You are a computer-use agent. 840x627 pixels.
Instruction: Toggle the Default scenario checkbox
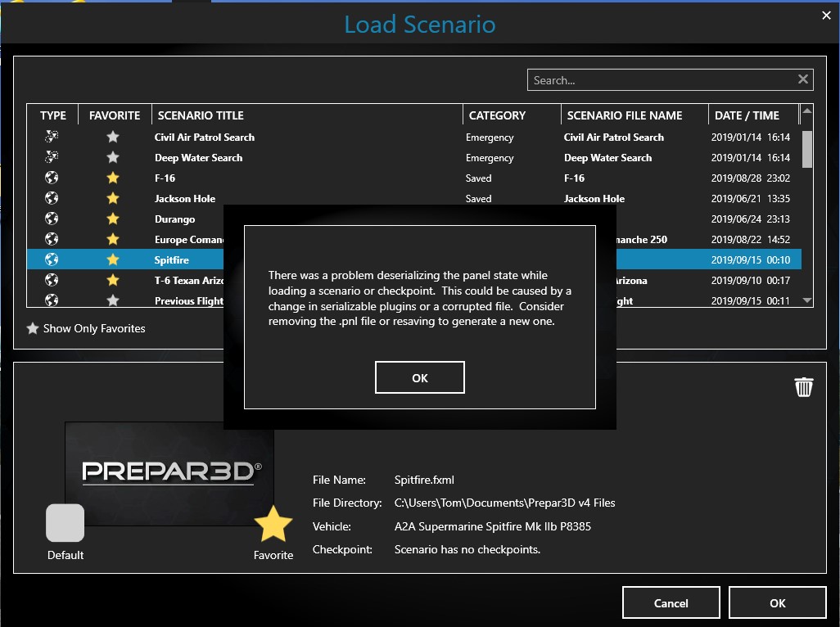tap(65, 522)
